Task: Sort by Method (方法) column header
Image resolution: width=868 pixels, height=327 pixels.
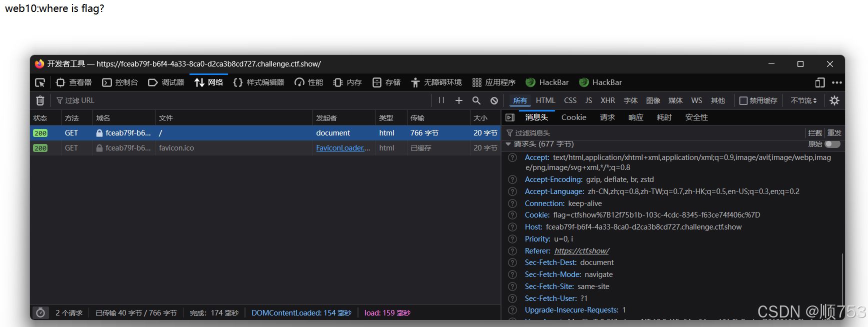Action: 77,118
